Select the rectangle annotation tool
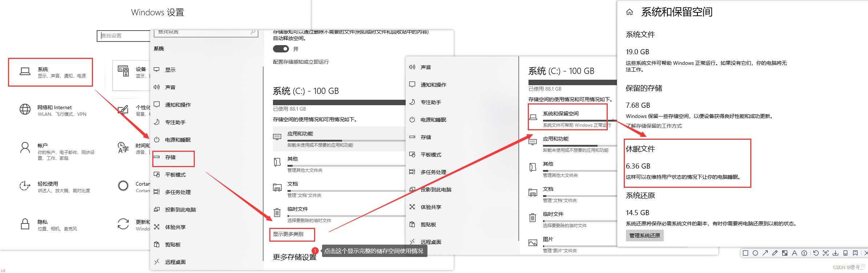Image resolution: width=868 pixels, height=273 pixels. 746,253
